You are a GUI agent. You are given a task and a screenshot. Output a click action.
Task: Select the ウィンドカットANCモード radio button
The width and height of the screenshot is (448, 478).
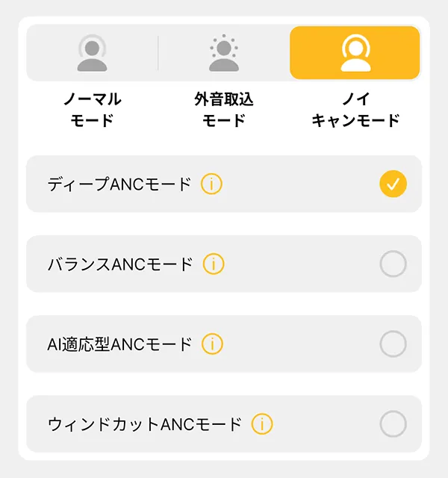coord(393,424)
